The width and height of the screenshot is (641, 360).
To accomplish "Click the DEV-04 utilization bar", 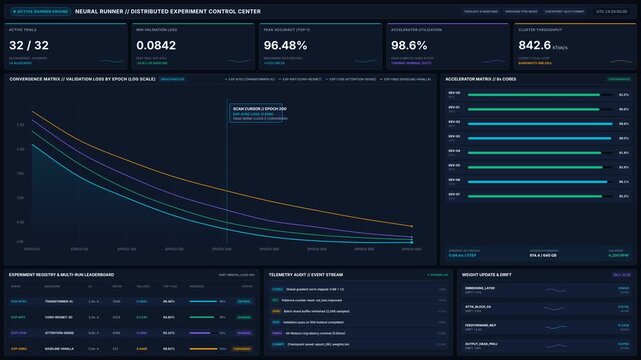I will click(x=540, y=153).
